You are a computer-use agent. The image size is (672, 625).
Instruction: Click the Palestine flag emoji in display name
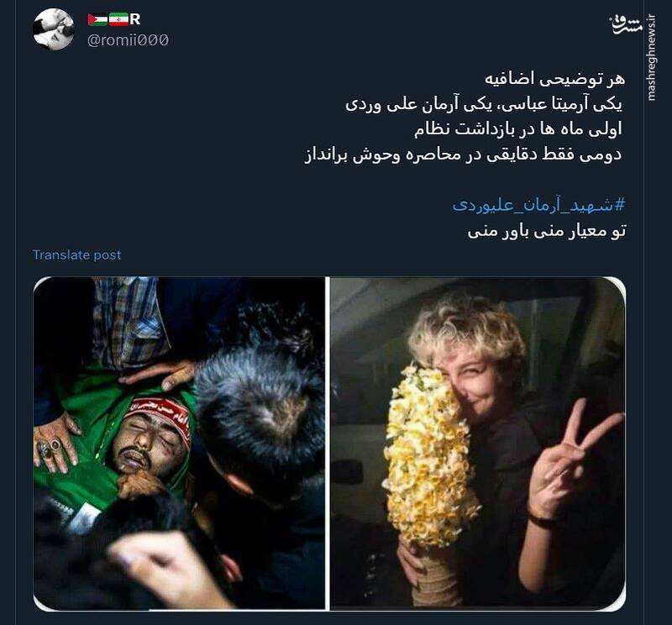tap(97, 19)
